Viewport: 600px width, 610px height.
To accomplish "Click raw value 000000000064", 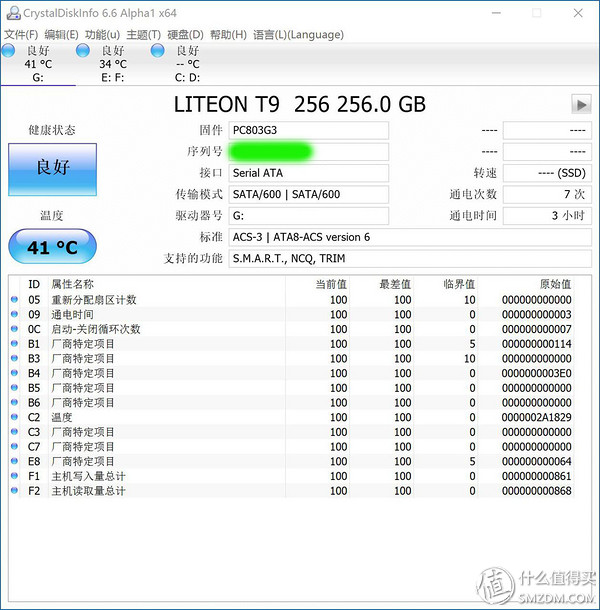I will click(537, 461).
